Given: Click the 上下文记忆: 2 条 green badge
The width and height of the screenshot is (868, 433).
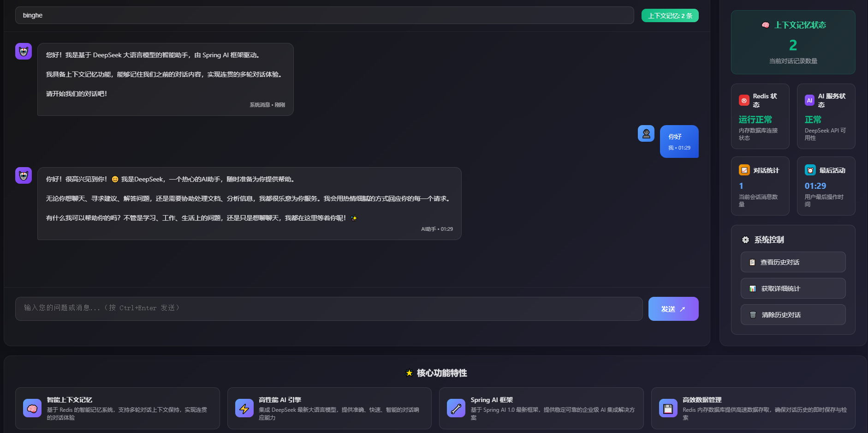Looking at the screenshot, I should point(670,16).
